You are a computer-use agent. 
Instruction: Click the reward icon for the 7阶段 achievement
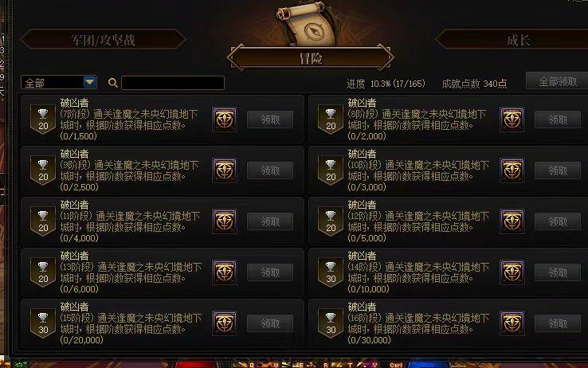pos(224,119)
